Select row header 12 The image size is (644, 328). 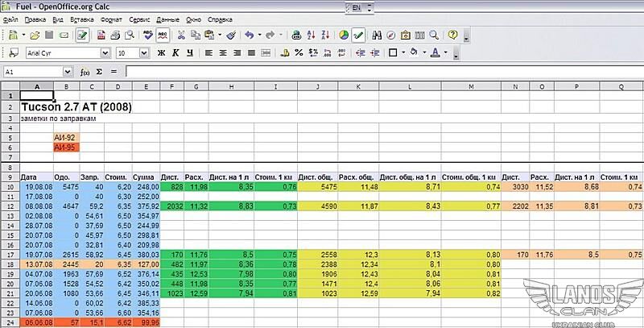[9, 206]
